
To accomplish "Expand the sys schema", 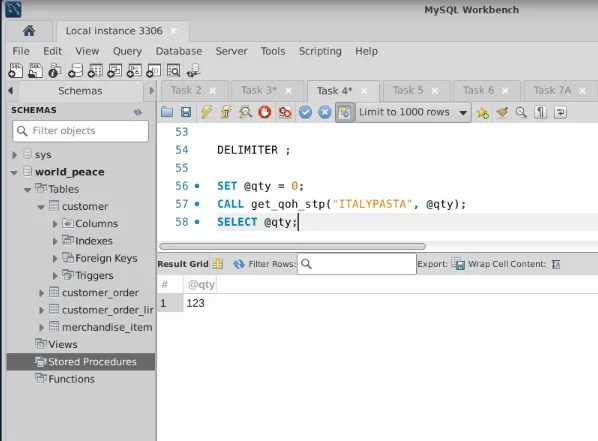I will click(14, 155).
